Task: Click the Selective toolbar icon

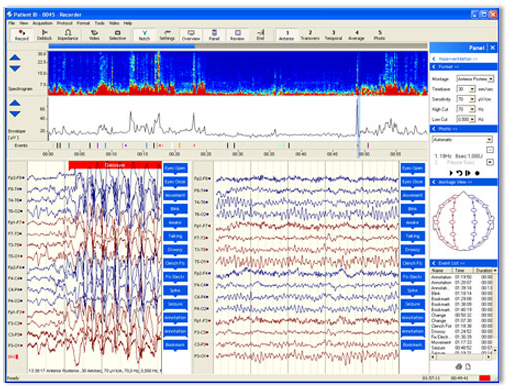Action: (117, 35)
